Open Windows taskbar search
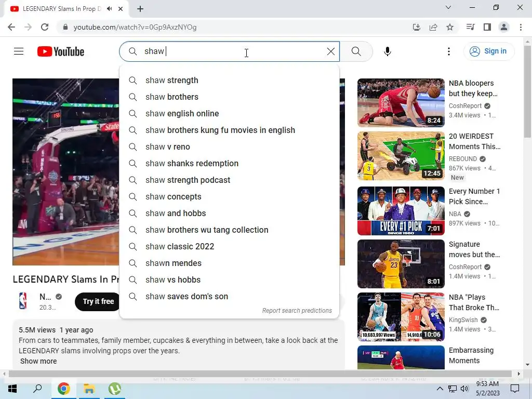Screen dimensions: 532x399 click(x=37, y=389)
